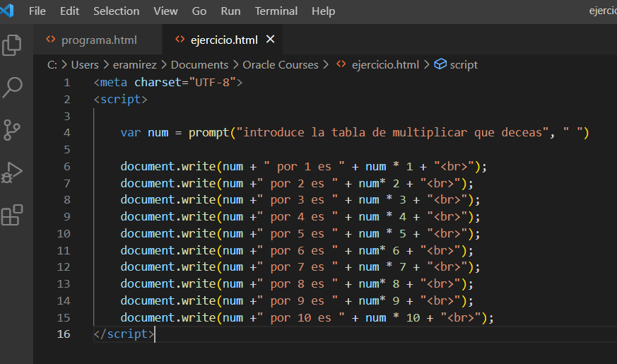Open the View menu

[x=165, y=11]
